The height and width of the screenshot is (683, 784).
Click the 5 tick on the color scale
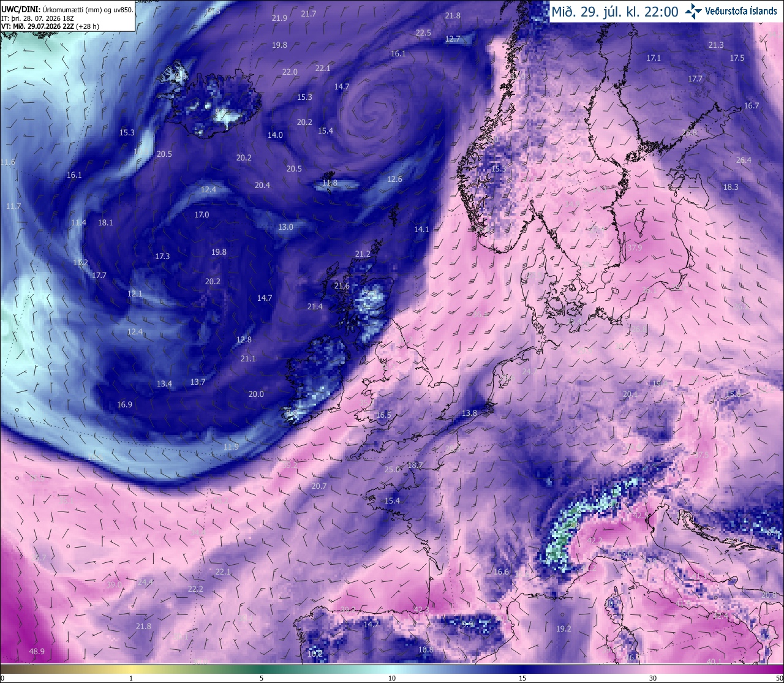(x=262, y=678)
